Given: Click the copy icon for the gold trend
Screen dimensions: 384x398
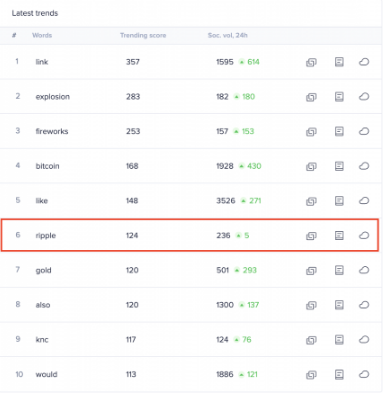Looking at the screenshot, I should point(311,270).
